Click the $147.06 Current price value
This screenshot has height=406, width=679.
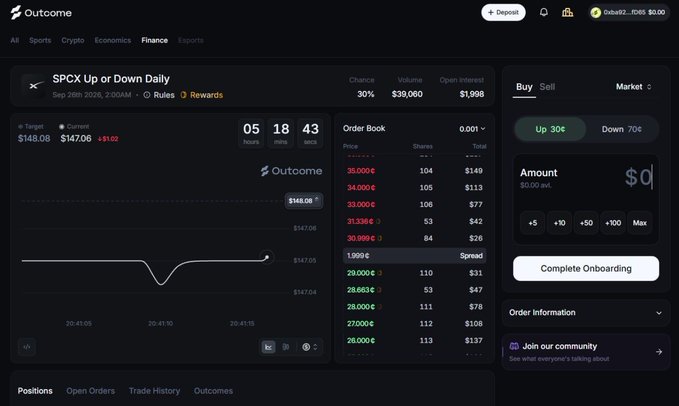[76, 139]
